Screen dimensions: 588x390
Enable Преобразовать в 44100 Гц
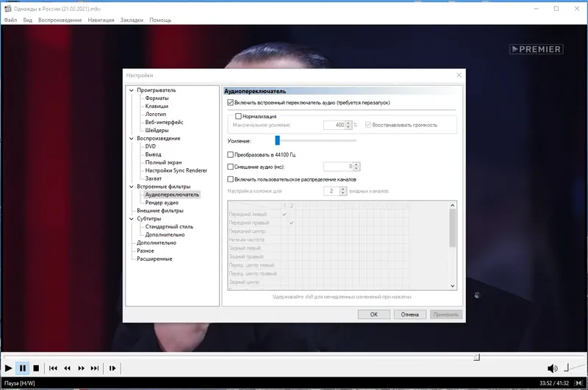[230, 154]
